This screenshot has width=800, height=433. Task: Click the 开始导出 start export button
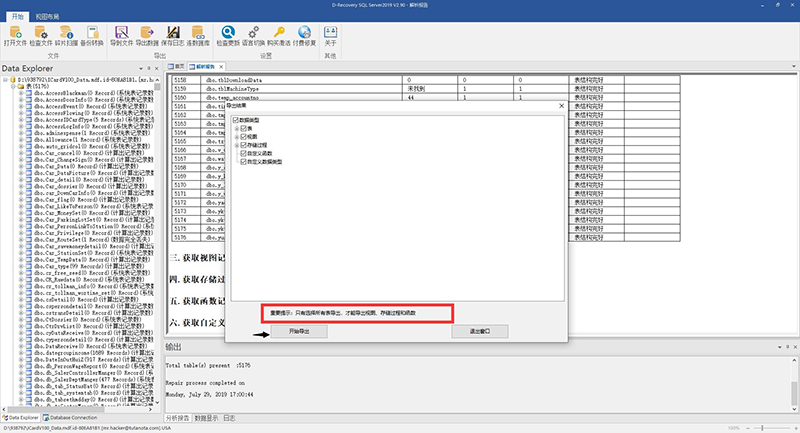click(299, 332)
